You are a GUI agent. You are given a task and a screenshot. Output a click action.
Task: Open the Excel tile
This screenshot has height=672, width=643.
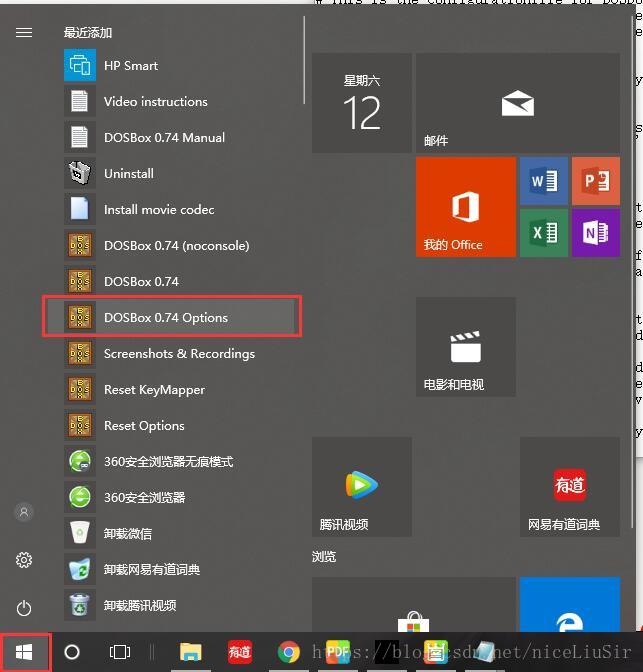coord(544,233)
